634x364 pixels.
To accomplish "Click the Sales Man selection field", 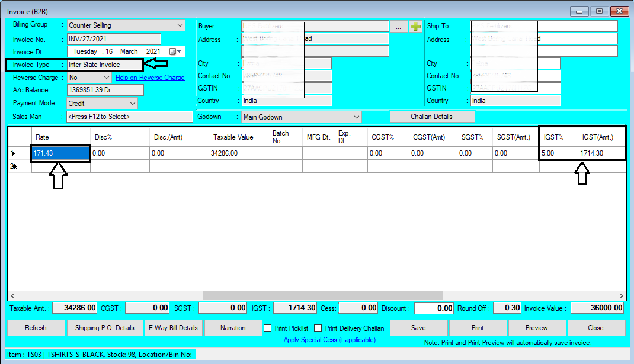I will [130, 116].
